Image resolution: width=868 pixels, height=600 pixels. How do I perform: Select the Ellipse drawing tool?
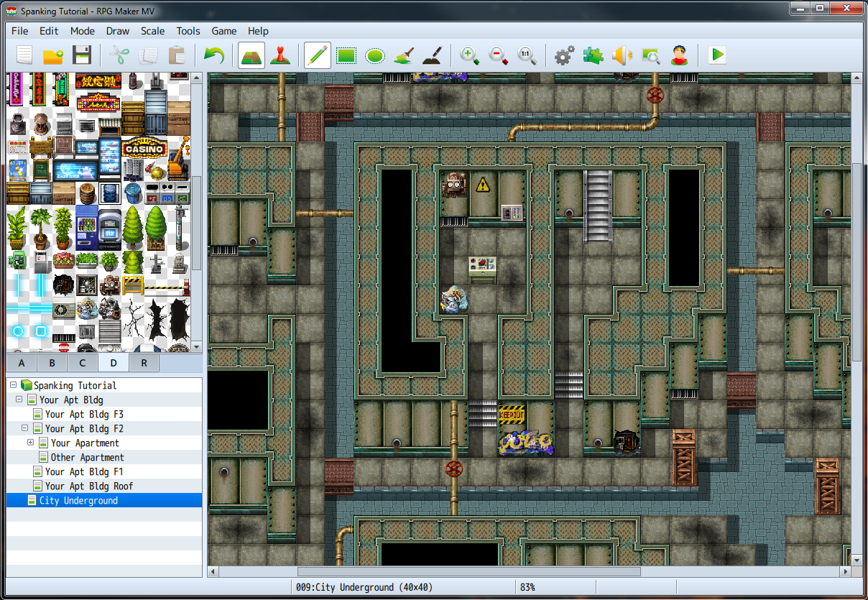tap(374, 56)
